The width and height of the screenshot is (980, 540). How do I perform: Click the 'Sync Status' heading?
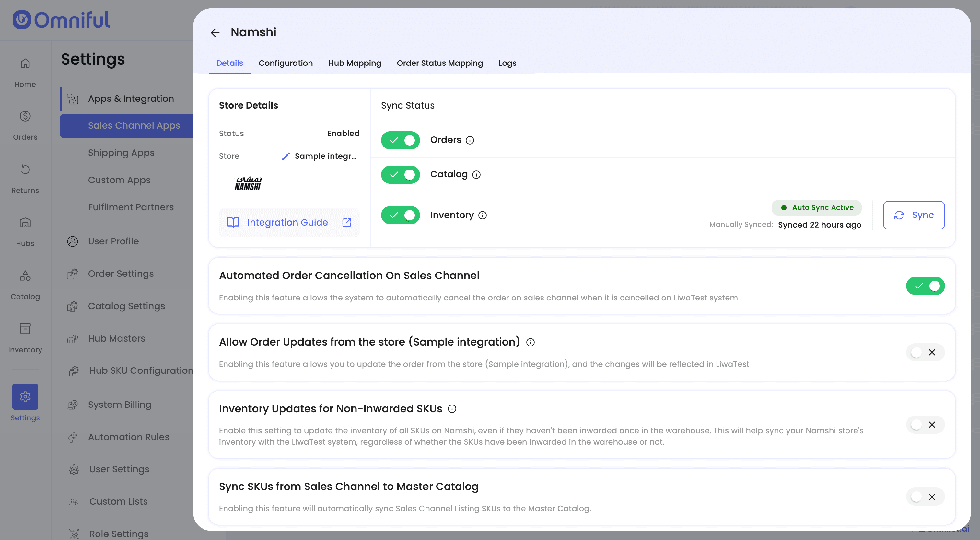tap(408, 106)
